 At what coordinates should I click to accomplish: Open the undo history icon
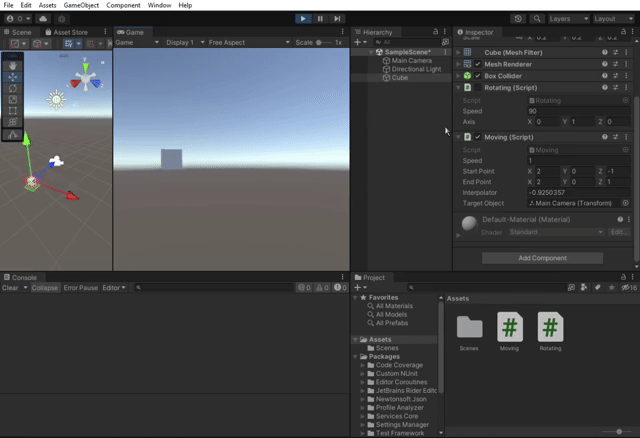click(518, 18)
